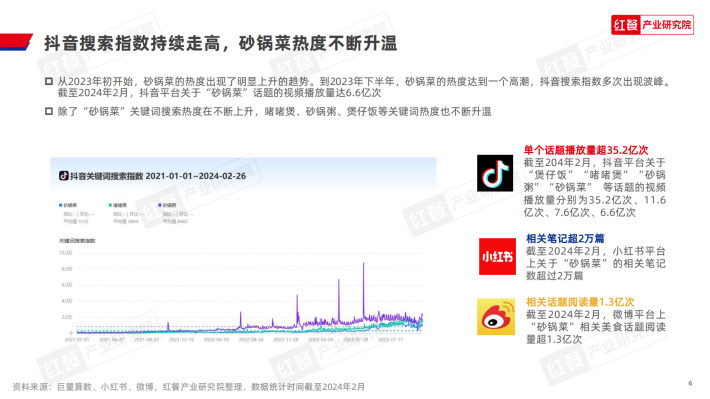Click the red 小红书 logo
The height and width of the screenshot is (399, 710).
tap(497, 256)
